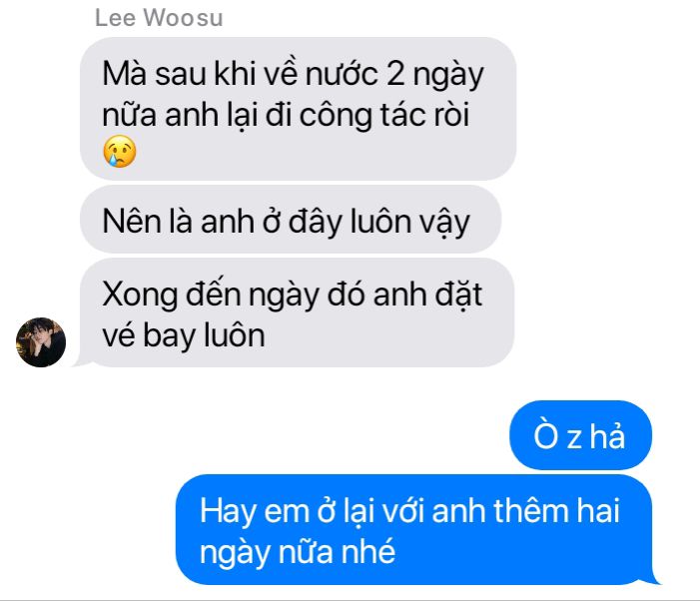Select the message 'Xong đến ngày đó anh đặt'
Image resolution: width=700 pixels, height=601 pixels.
click(x=297, y=313)
